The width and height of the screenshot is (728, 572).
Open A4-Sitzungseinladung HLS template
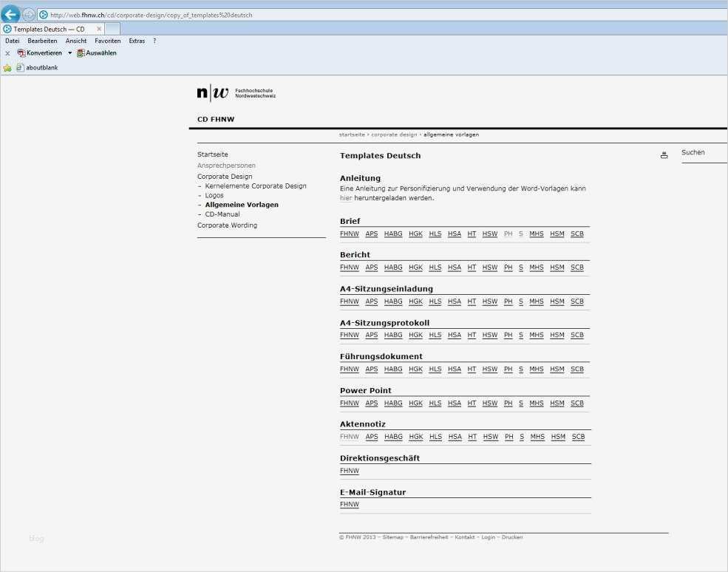tap(435, 302)
